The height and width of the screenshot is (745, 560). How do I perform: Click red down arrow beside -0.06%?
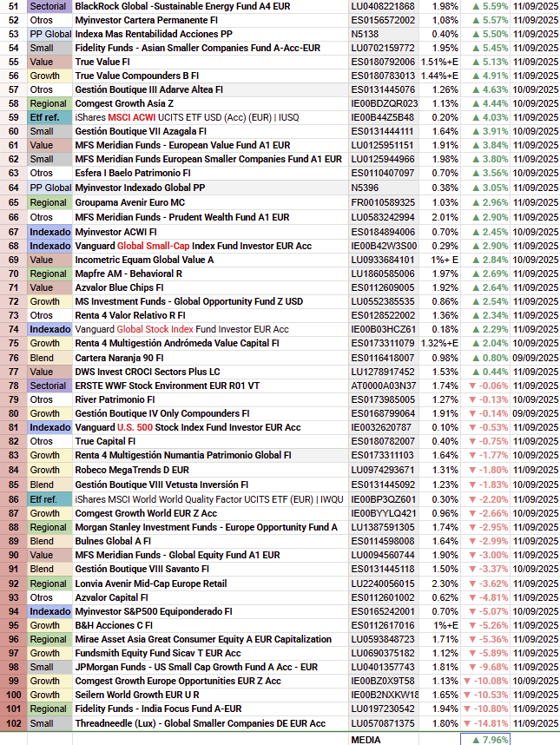point(475,386)
